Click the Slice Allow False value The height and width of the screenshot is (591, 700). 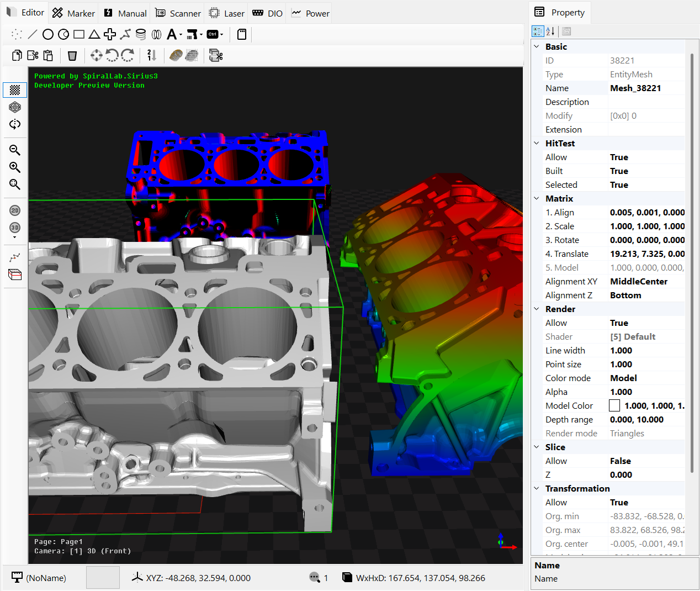621,461
